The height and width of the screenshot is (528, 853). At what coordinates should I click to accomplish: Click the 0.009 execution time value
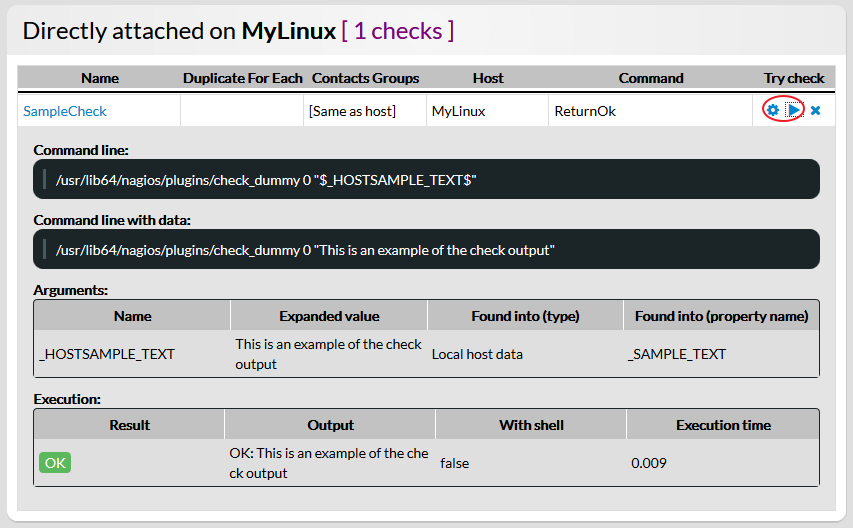tap(649, 463)
